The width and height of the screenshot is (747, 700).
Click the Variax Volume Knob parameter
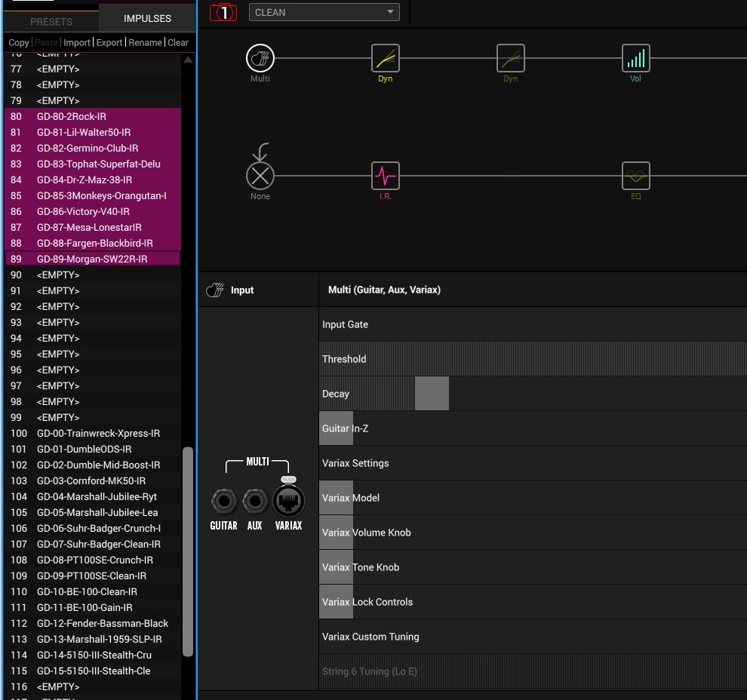(x=533, y=533)
